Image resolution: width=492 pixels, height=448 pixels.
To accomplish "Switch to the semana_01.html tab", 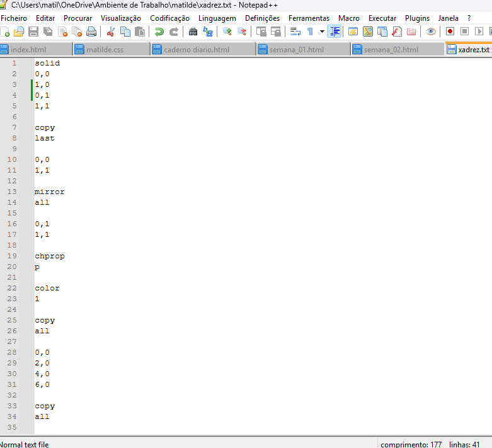I will click(296, 49).
